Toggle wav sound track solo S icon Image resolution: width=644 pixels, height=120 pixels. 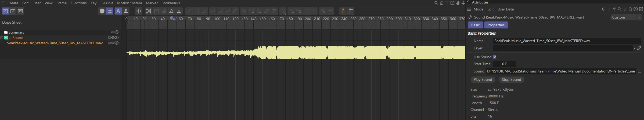point(117,43)
